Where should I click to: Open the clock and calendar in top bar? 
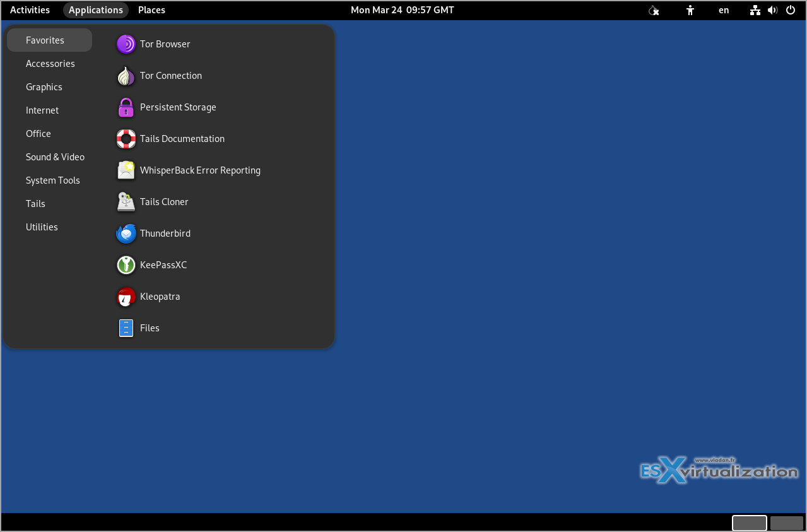pyautogui.click(x=403, y=10)
